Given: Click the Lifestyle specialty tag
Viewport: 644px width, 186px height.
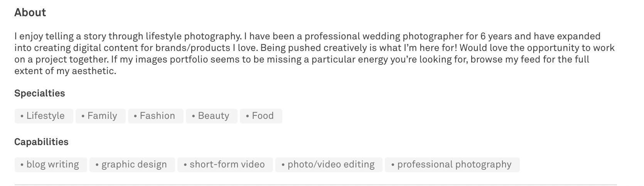Looking at the screenshot, I should 44,116.
